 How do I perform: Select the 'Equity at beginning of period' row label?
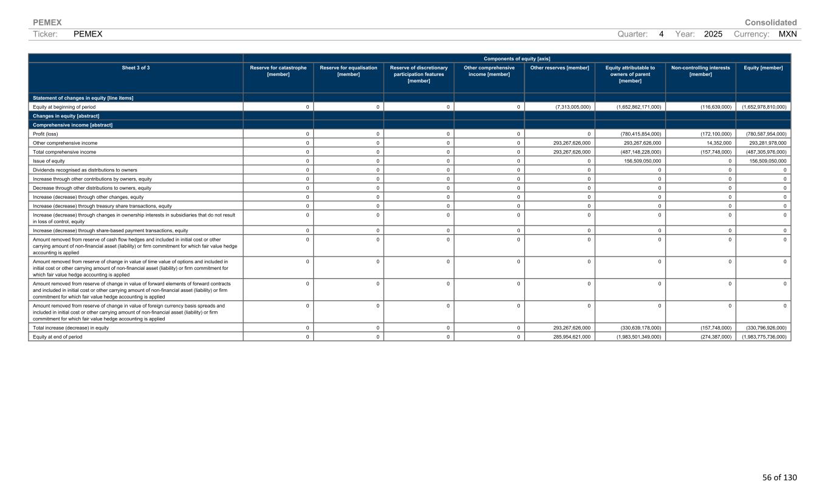[64, 106]
